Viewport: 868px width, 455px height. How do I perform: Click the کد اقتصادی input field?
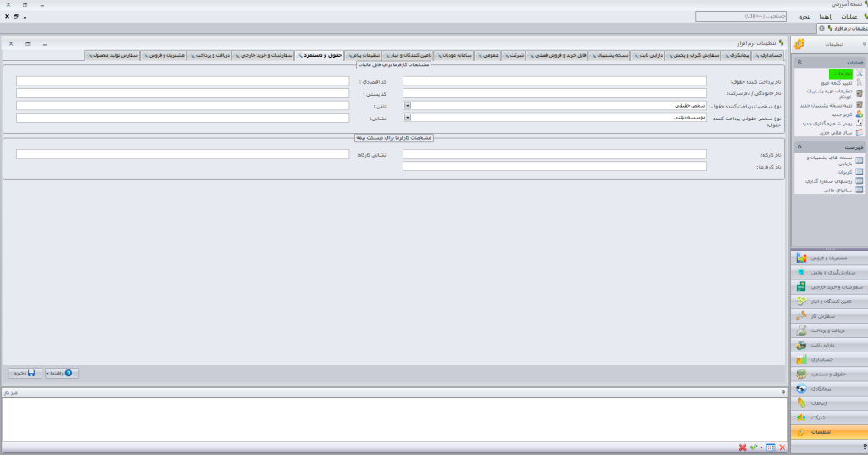183,81
